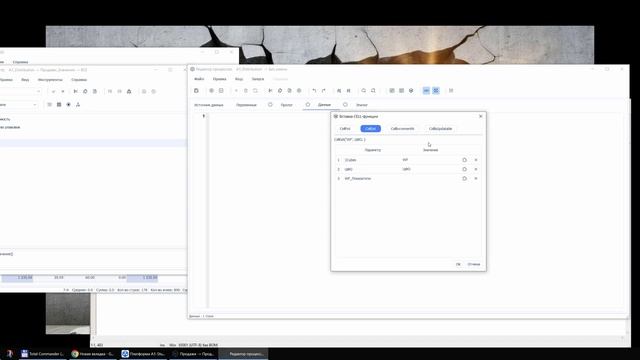Click the bold A-shaped icon in the left window toolbar
Screen dimensions: 640x360
pyautogui.click(x=129, y=91)
